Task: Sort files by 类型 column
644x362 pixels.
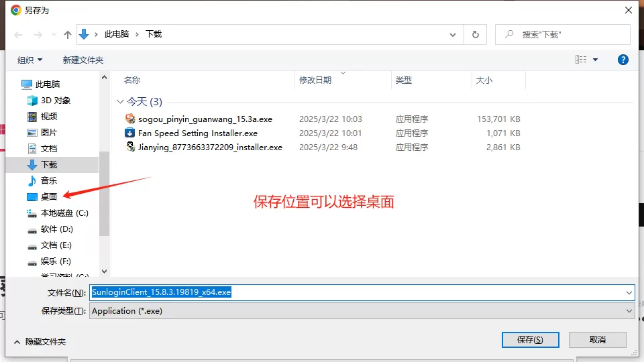Action: 403,80
